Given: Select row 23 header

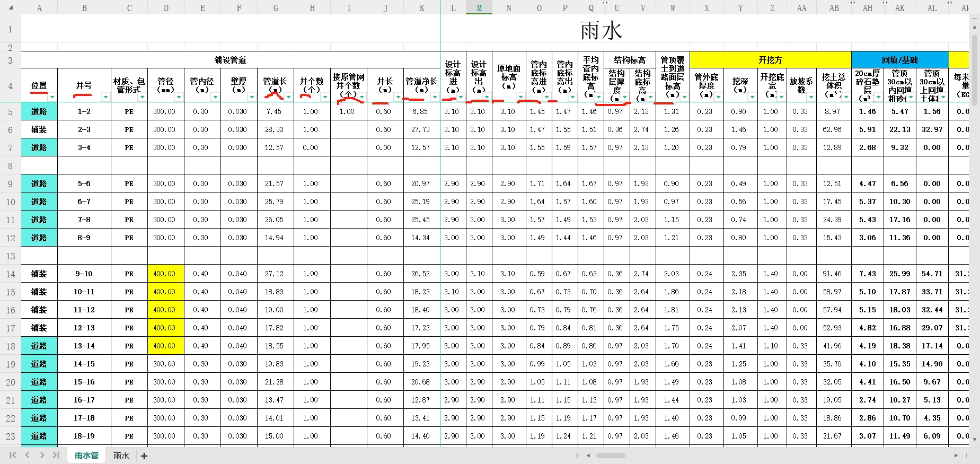Looking at the screenshot, I should pyautogui.click(x=10, y=436).
